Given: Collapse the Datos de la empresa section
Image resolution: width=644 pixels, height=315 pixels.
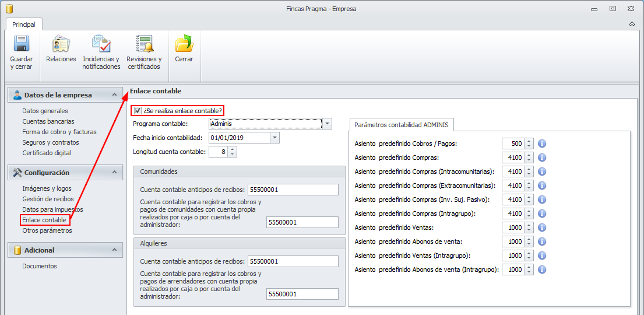Looking at the screenshot, I should [x=114, y=95].
